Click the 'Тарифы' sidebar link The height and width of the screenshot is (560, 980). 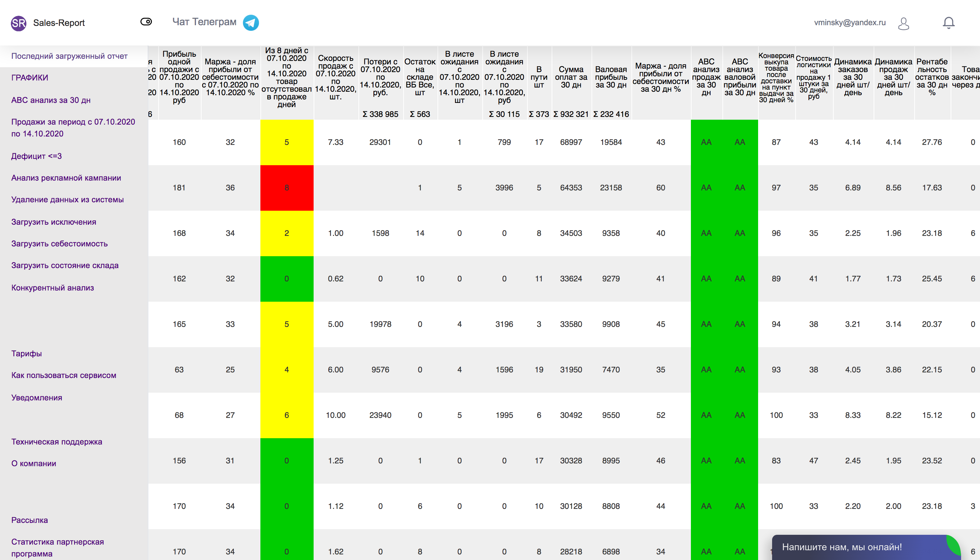(27, 353)
